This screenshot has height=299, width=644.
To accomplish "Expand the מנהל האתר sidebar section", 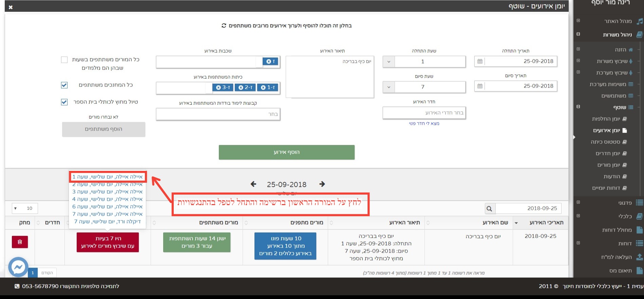I will pos(578,21).
